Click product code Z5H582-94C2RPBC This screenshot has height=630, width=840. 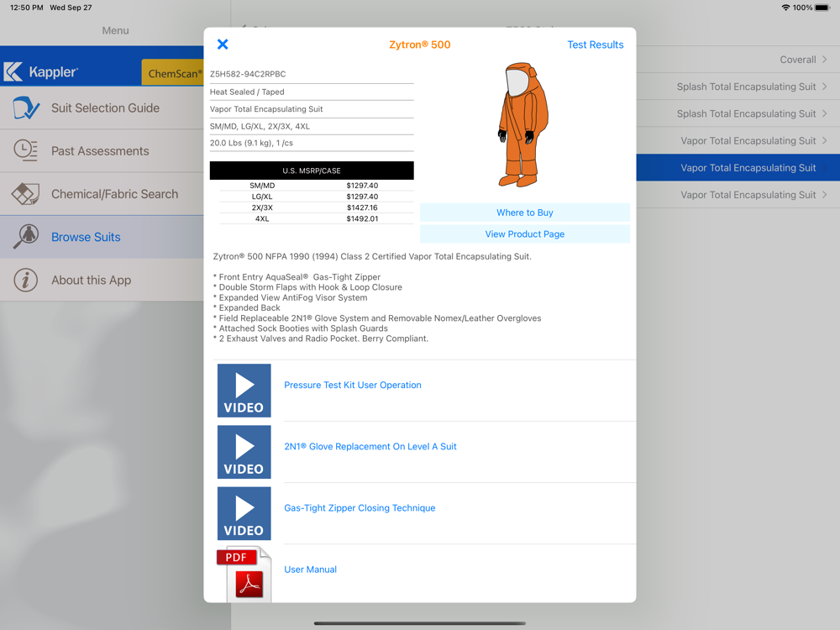coord(248,74)
